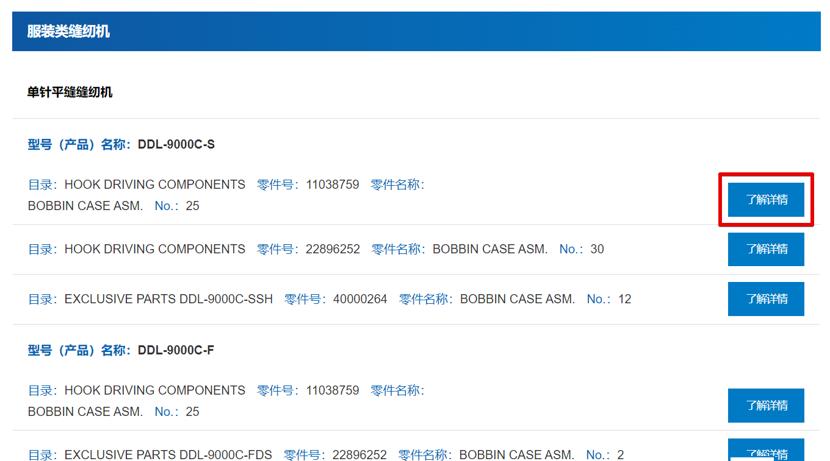Click No. 12 value in 40000264 row
830x461 pixels.
(625, 299)
